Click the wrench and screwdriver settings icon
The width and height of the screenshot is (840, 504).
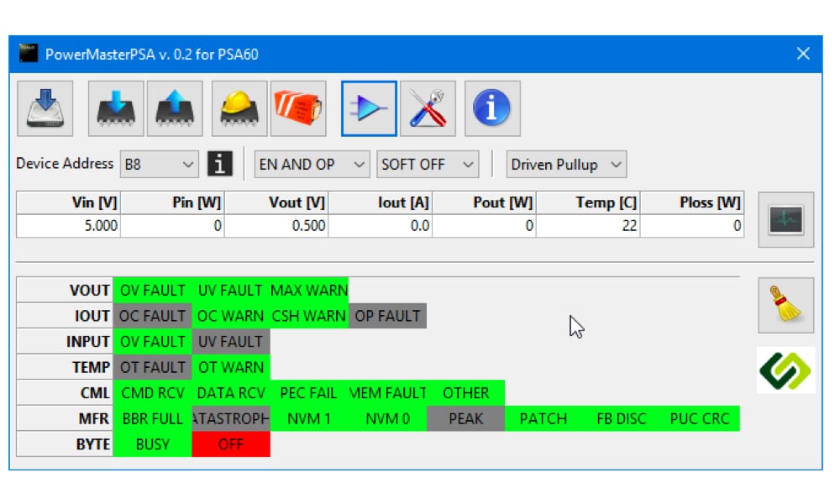click(x=428, y=108)
